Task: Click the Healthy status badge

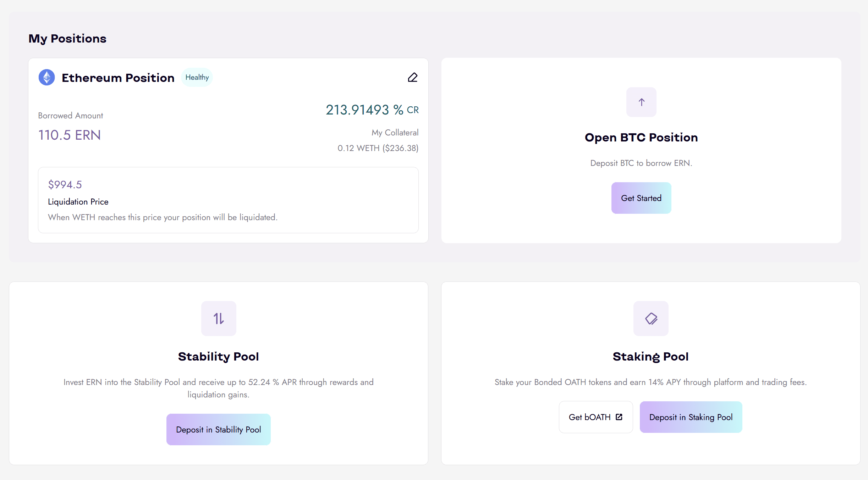Action: coord(197,77)
